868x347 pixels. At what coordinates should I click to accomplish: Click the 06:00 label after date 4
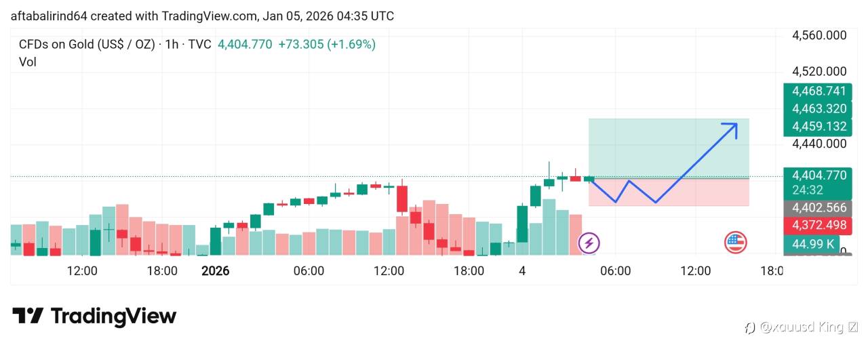click(x=616, y=271)
